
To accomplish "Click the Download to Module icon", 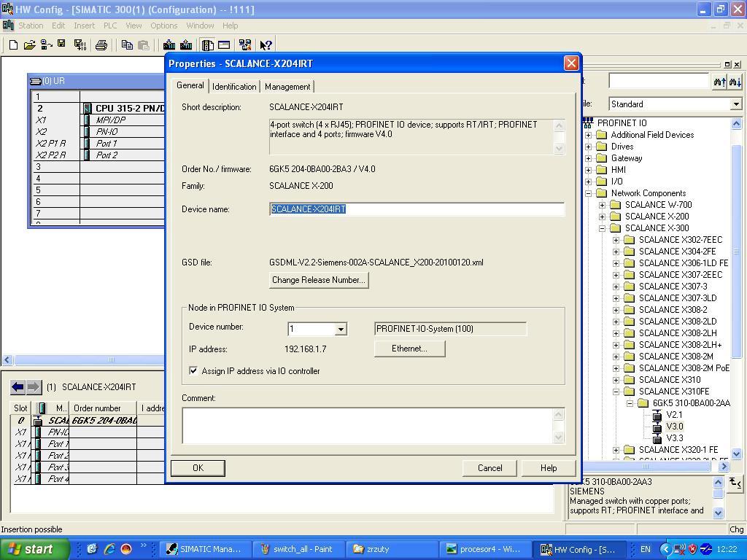I will (169, 45).
